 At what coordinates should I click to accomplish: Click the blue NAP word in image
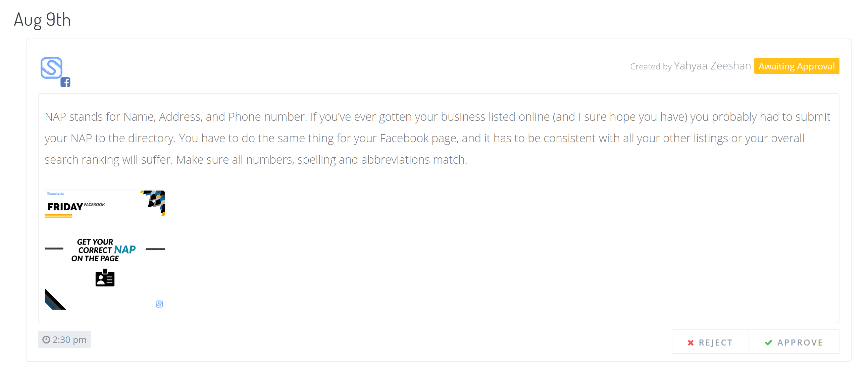125,250
